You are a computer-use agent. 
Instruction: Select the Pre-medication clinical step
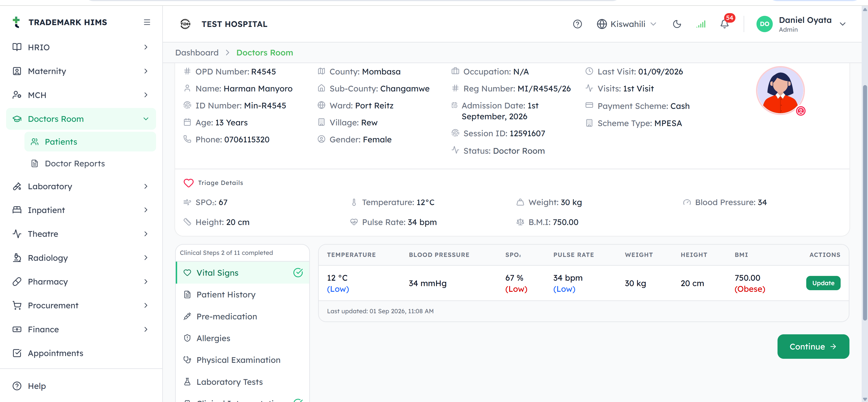tap(243, 316)
